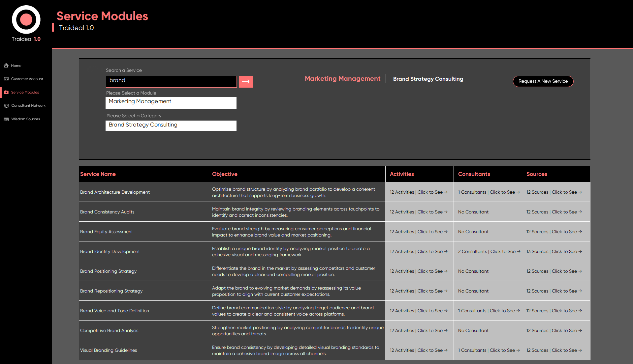
Task: Click the Traideal 1.0 logo
Action: point(26,23)
